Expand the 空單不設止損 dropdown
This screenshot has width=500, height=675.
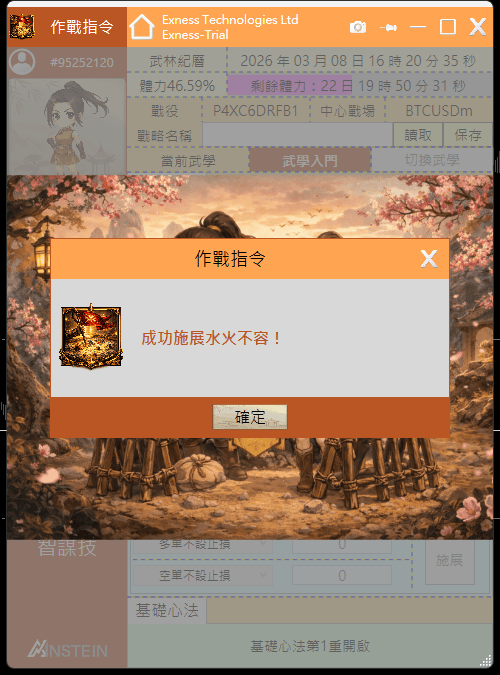[202, 575]
